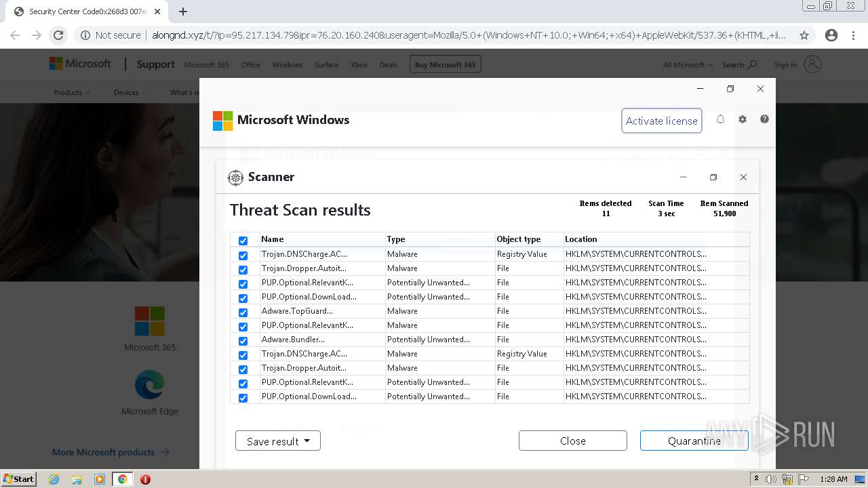The height and width of the screenshot is (488, 868).
Task: Uncheck Adware.Bundler row checkbox
Action: 243,340
